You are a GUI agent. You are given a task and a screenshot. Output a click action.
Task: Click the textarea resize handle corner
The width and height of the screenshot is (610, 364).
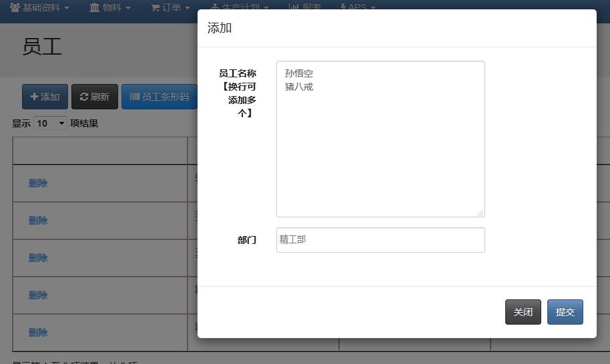(x=481, y=213)
